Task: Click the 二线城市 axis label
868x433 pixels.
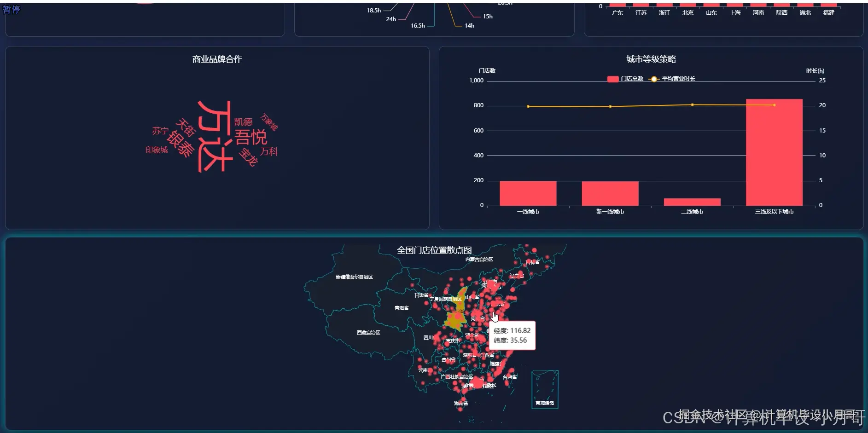Action: [x=692, y=212]
